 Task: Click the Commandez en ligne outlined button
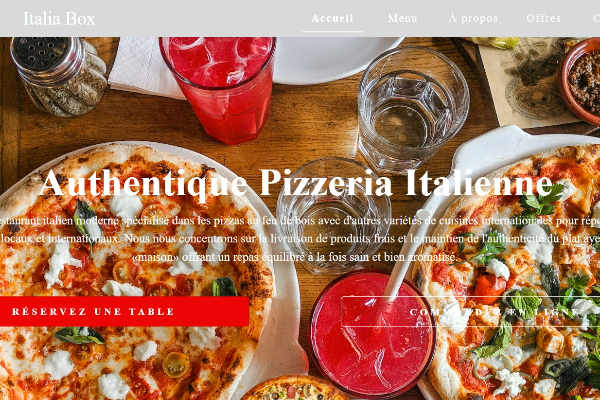[x=471, y=312]
